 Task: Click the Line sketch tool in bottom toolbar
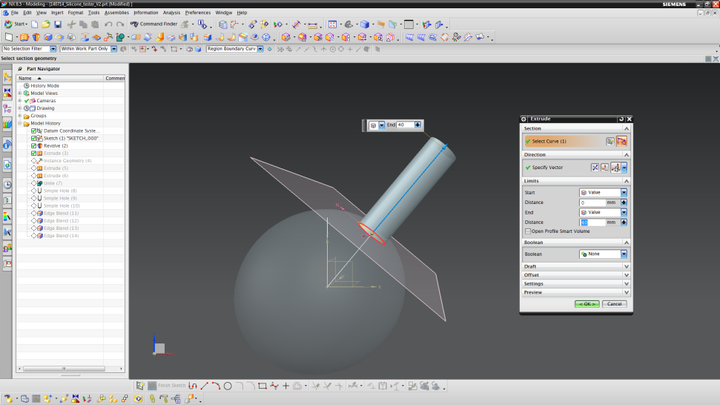pos(204,386)
